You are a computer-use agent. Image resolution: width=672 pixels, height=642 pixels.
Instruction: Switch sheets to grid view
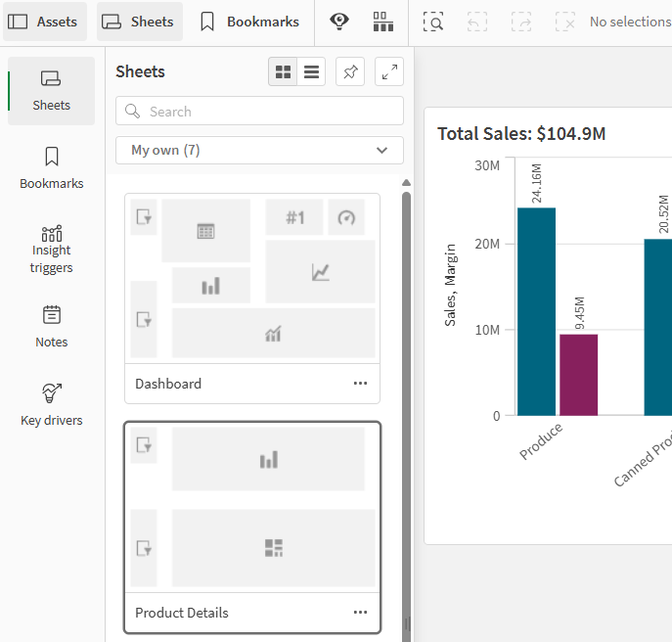coord(284,71)
